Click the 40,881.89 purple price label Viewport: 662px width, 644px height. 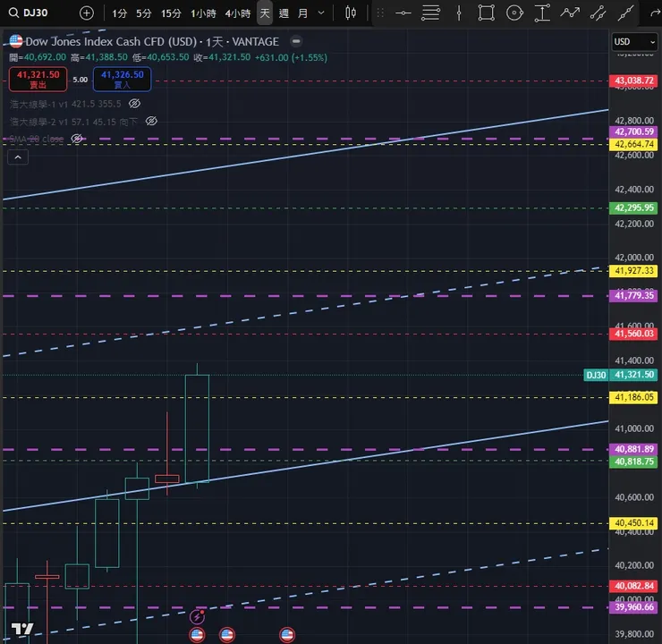tap(633, 449)
